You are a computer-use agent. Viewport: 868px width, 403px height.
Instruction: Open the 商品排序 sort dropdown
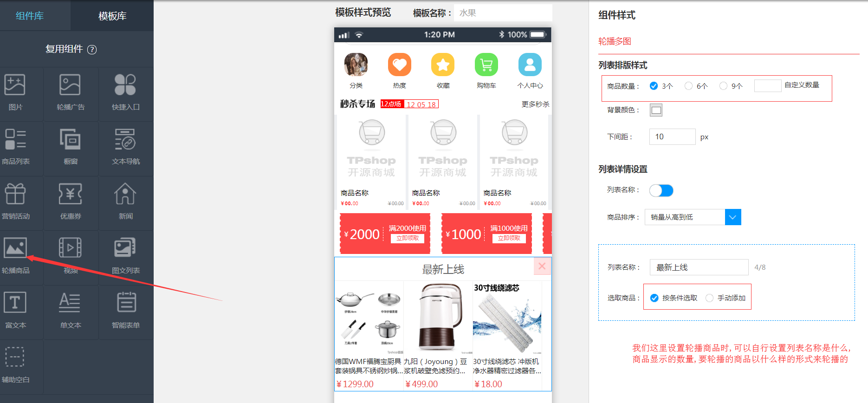732,217
